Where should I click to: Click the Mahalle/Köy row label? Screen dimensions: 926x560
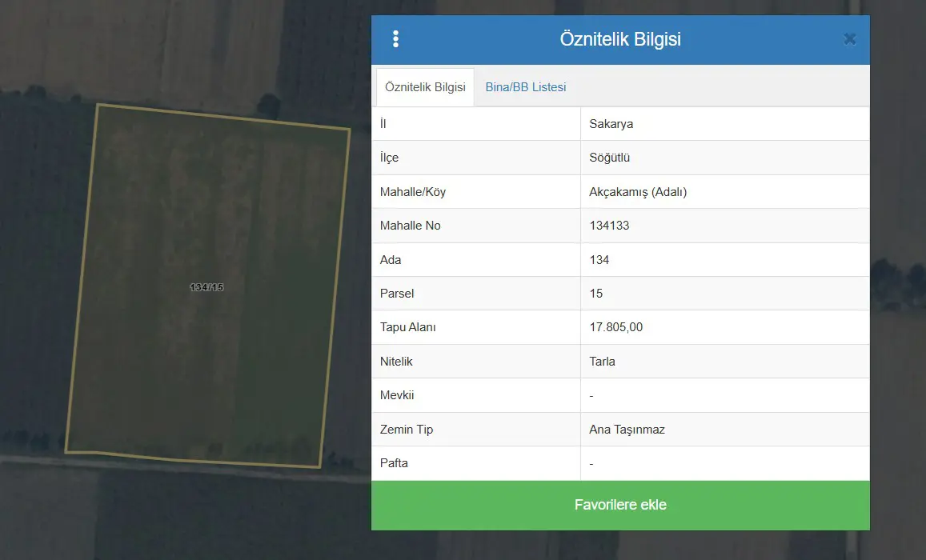click(413, 192)
